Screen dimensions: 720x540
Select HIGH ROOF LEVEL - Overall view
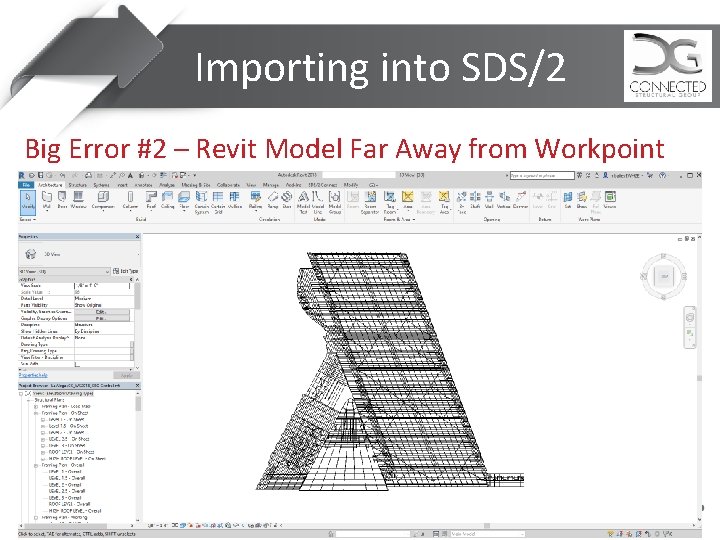pyautogui.click(x=74, y=511)
